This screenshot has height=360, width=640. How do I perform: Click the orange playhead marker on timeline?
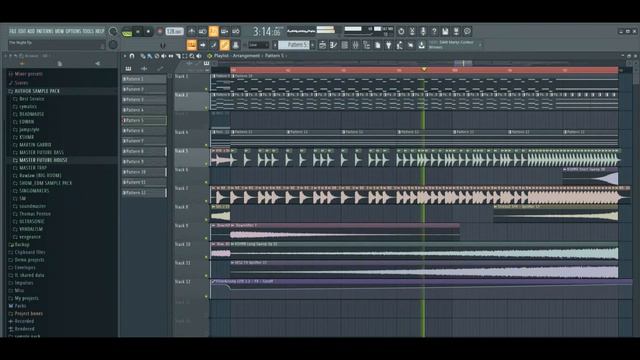[424, 69]
